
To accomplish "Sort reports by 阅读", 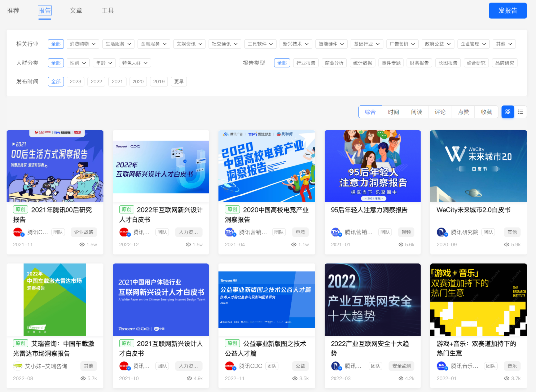I will (416, 112).
